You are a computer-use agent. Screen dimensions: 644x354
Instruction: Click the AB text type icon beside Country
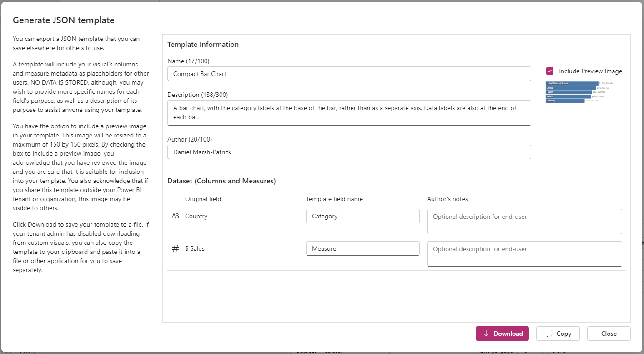coord(176,216)
